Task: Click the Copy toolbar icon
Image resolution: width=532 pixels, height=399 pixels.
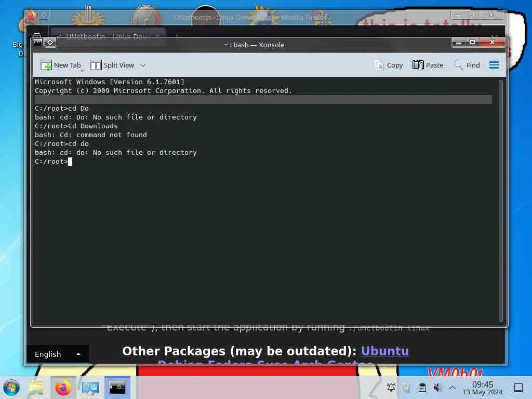Action: click(389, 65)
